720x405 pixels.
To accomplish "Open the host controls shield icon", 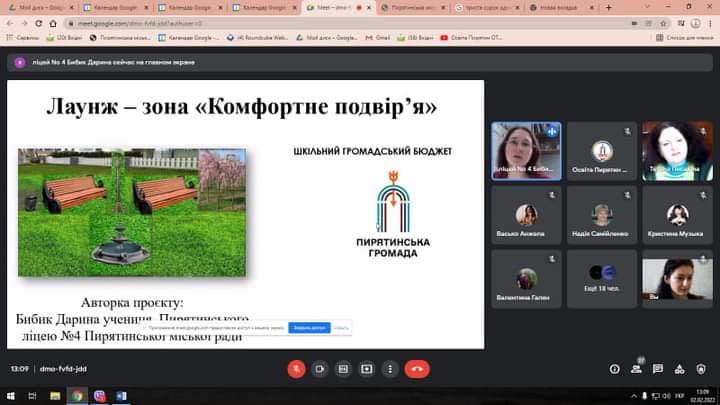I will 701,368.
